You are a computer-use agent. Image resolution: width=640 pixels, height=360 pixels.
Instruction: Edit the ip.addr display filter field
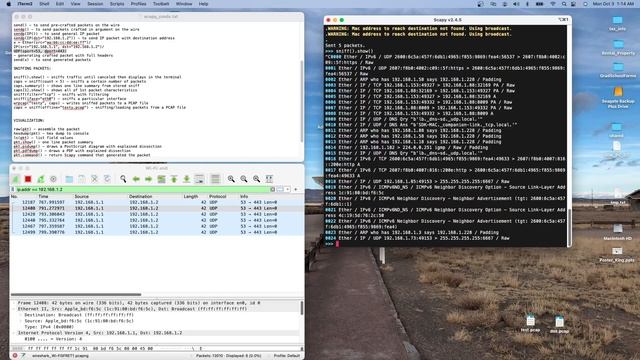pyautogui.click(x=143, y=189)
